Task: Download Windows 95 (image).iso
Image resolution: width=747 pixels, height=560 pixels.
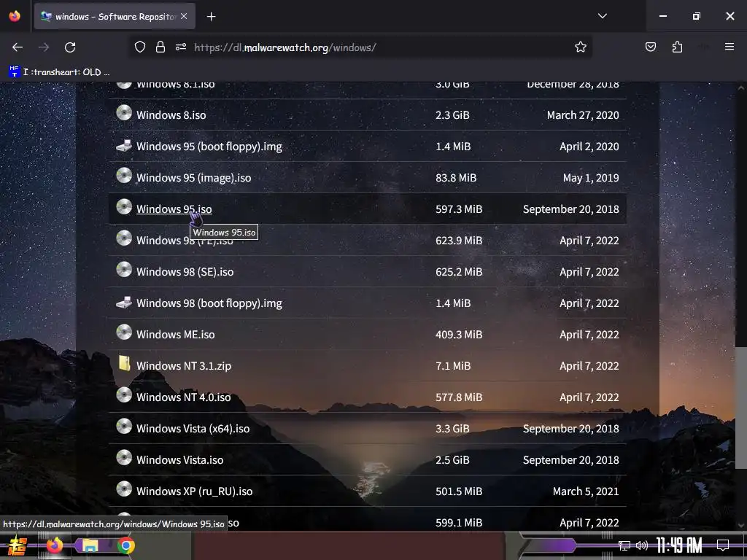Action: pyautogui.click(x=193, y=178)
